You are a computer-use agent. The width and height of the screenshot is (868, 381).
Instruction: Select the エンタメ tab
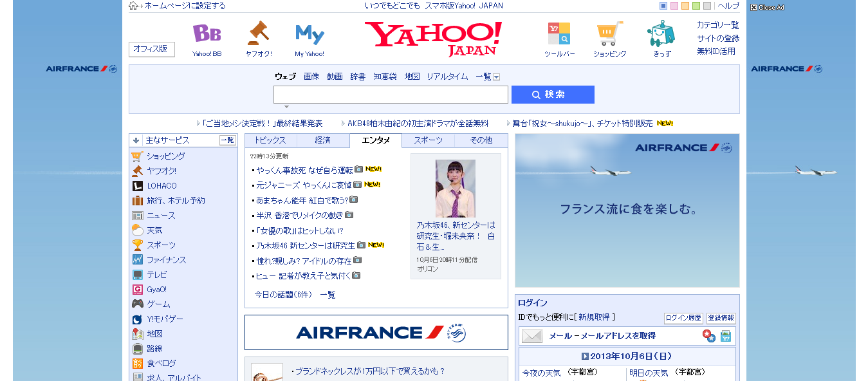click(x=376, y=140)
